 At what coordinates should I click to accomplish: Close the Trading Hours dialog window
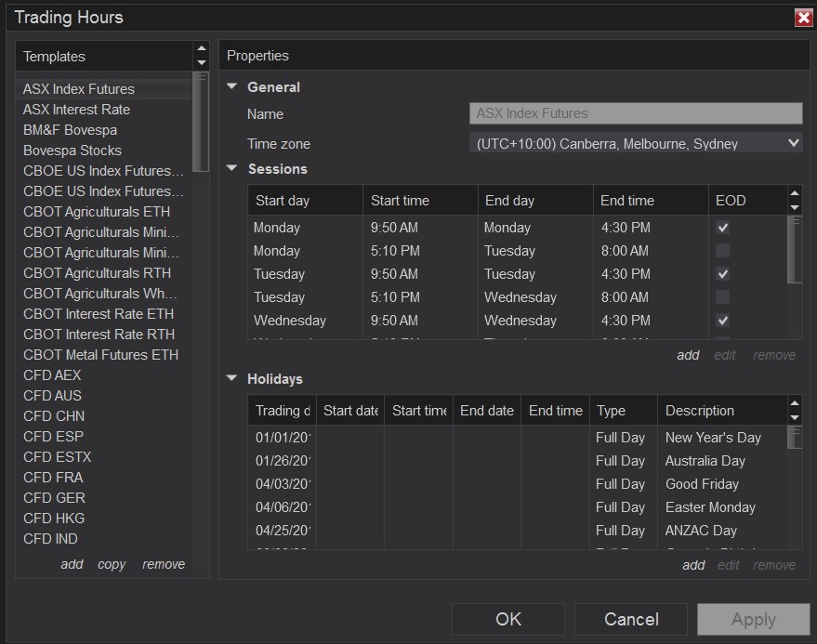point(803,18)
